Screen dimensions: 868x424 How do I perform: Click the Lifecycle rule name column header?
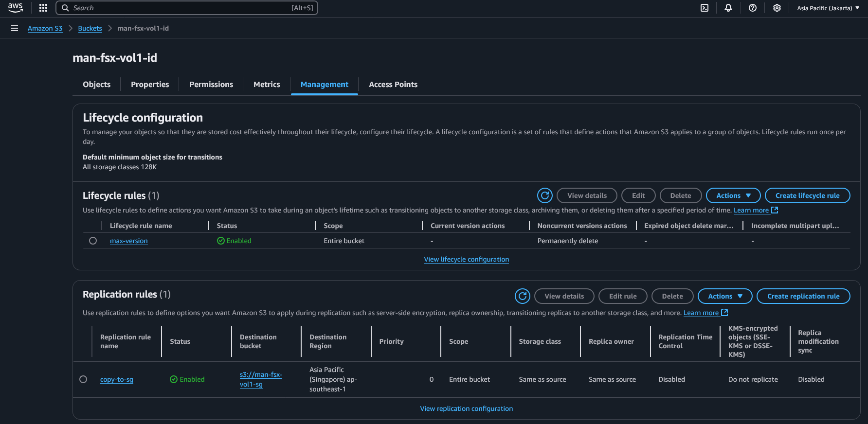pos(141,226)
